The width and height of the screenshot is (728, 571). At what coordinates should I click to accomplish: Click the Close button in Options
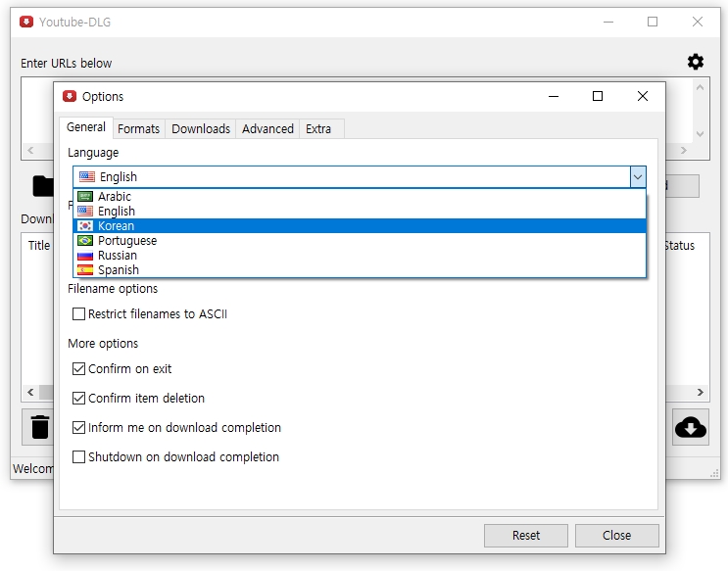point(616,536)
